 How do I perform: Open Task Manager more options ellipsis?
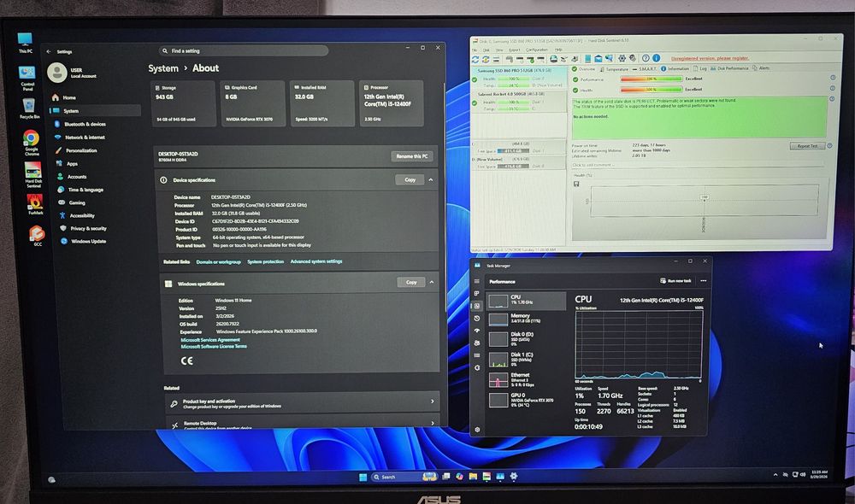[x=704, y=280]
